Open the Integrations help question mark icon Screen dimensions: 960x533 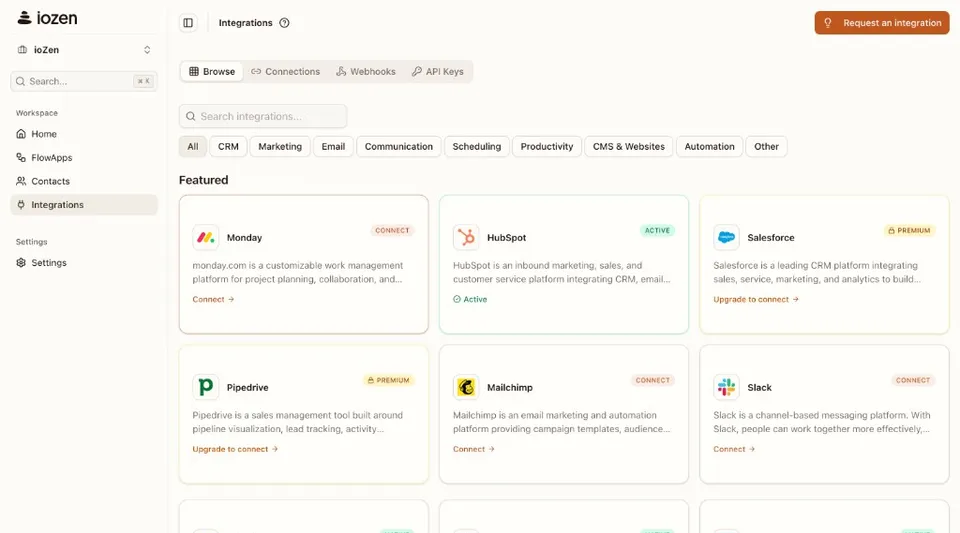[284, 23]
